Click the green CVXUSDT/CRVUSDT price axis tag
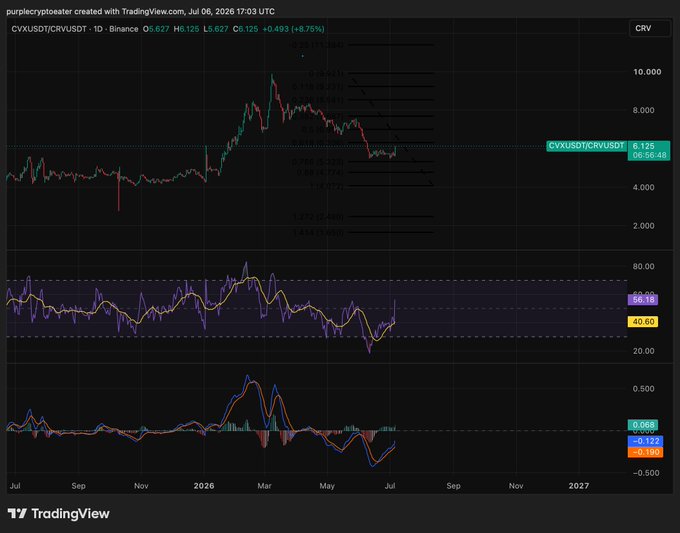Viewport: 680px width, 533px height. 586,146
